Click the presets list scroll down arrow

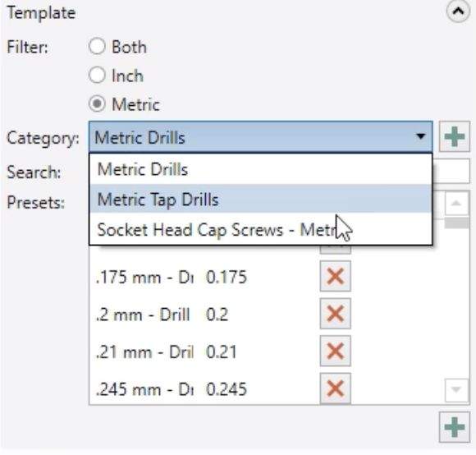456,389
